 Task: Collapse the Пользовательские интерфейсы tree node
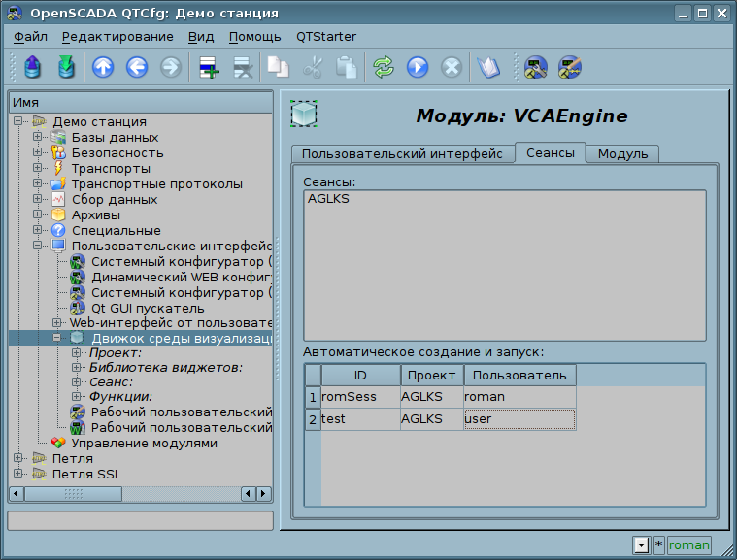click(x=38, y=246)
